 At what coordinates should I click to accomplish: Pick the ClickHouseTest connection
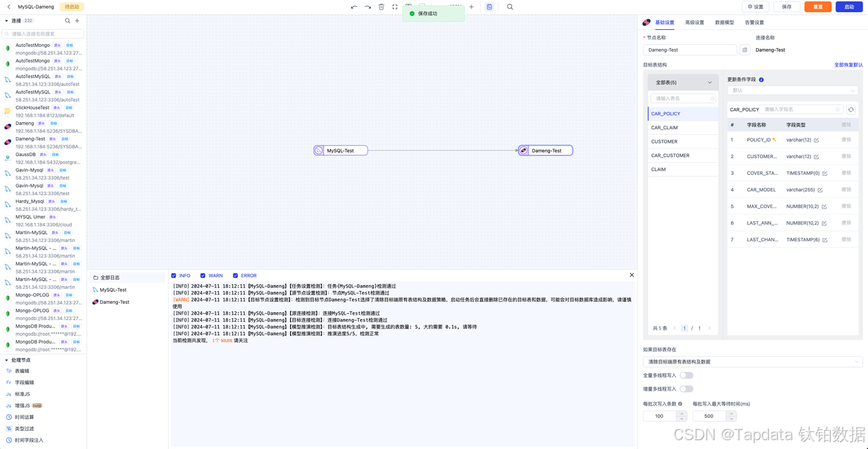click(x=43, y=111)
